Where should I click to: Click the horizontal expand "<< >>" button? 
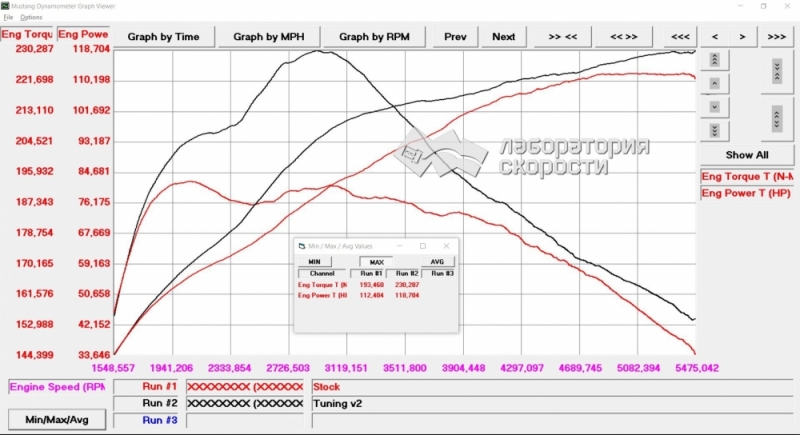point(624,37)
